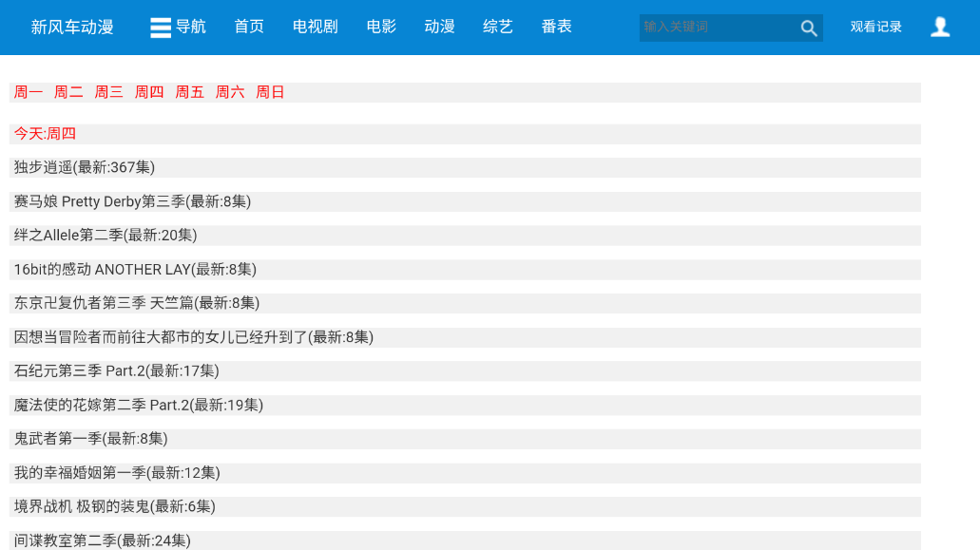Open the 电视剧 section
The height and width of the screenshot is (550, 980).
tap(315, 27)
